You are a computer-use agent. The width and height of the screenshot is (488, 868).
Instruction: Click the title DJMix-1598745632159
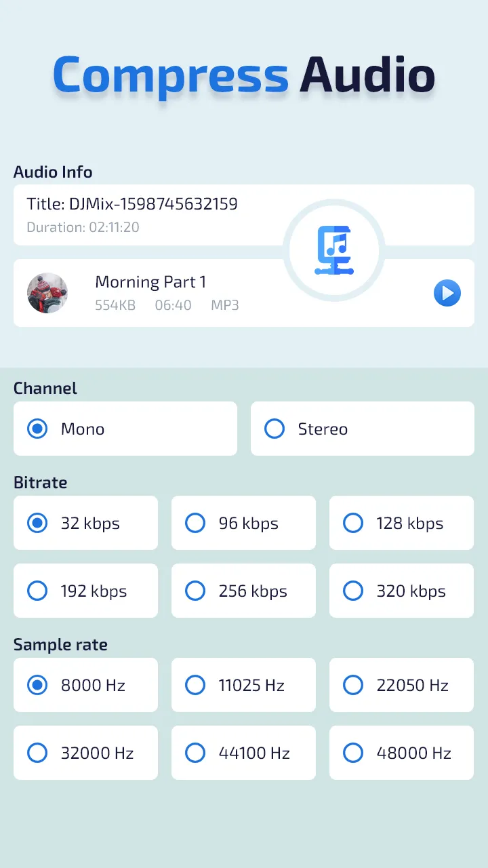[132, 203]
